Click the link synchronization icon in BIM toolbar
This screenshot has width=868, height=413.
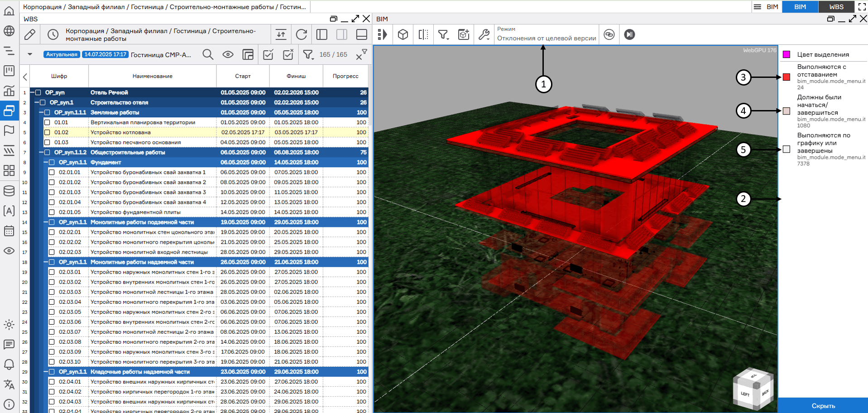(x=609, y=34)
